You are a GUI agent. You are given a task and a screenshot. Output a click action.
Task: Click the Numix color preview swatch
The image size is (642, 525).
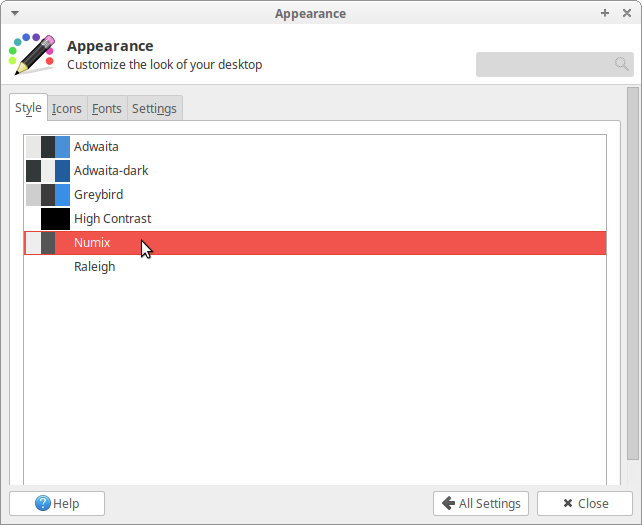(x=48, y=243)
